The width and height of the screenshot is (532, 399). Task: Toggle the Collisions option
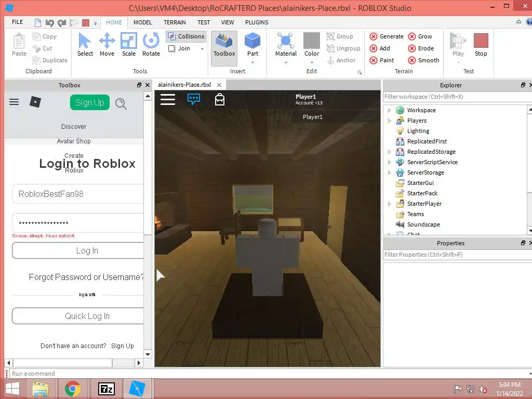click(187, 36)
